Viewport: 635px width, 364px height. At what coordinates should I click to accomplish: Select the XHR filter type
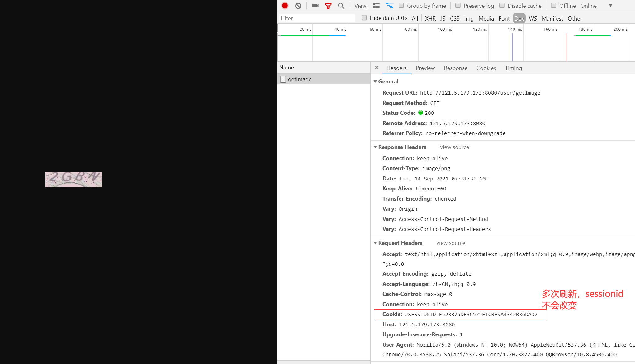tap(430, 18)
